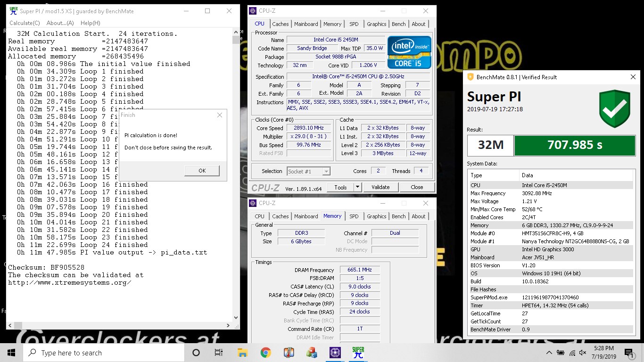Close the BenchMate Verified Result window
The height and width of the screenshot is (362, 644).
click(633, 77)
